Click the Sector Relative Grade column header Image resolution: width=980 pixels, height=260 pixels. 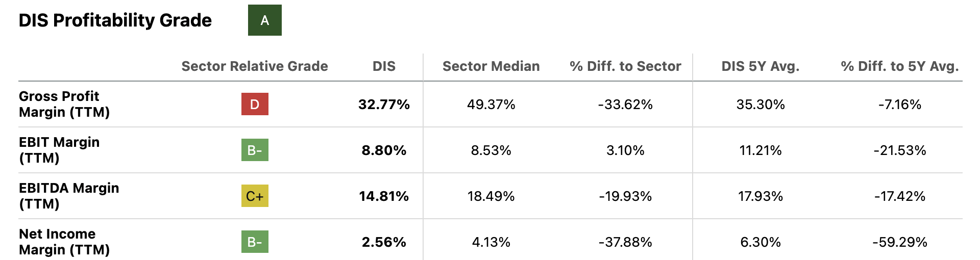pyautogui.click(x=255, y=66)
